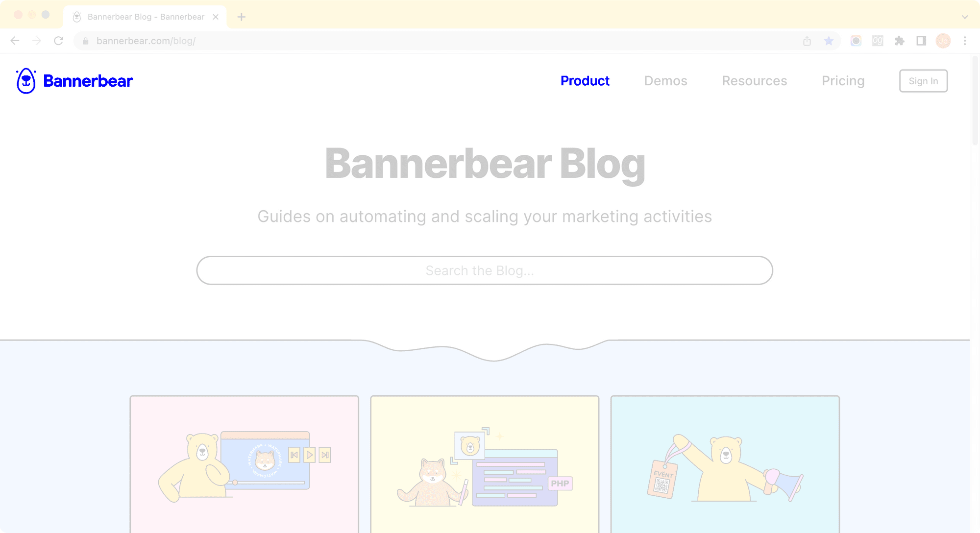
Task: Click the Sign In button
Action: pyautogui.click(x=924, y=81)
